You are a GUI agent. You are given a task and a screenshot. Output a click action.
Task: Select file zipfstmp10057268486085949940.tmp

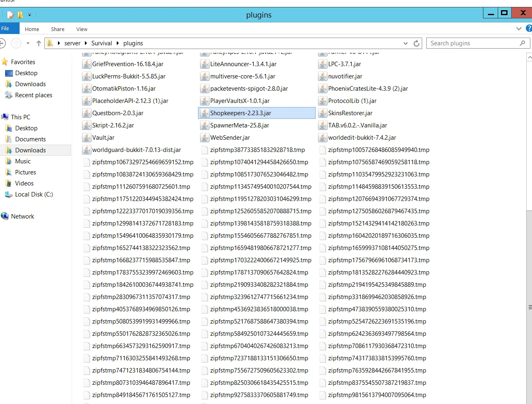coord(378,150)
